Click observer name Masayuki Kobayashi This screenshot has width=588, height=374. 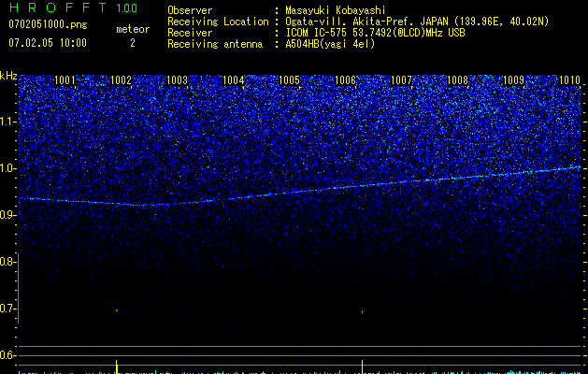336,10
